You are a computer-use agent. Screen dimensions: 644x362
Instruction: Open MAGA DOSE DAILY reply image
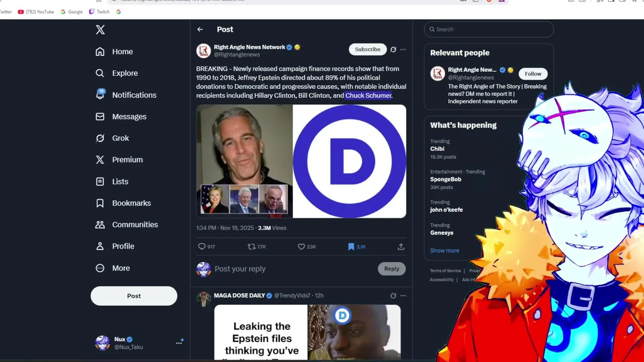tap(307, 332)
